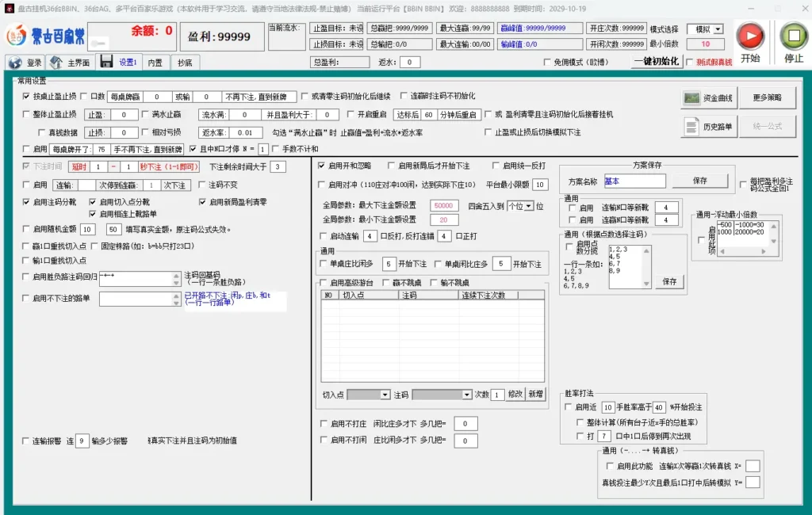
Task: Toggle the 整体计算 checkbox in 胜率打法
Action: pyautogui.click(x=580, y=422)
